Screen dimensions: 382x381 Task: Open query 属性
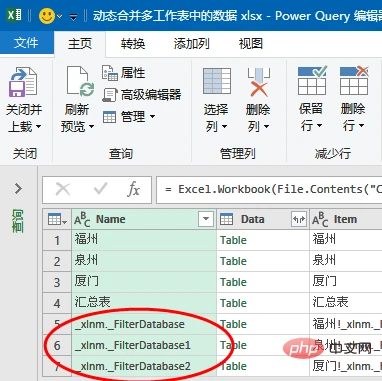123,73
